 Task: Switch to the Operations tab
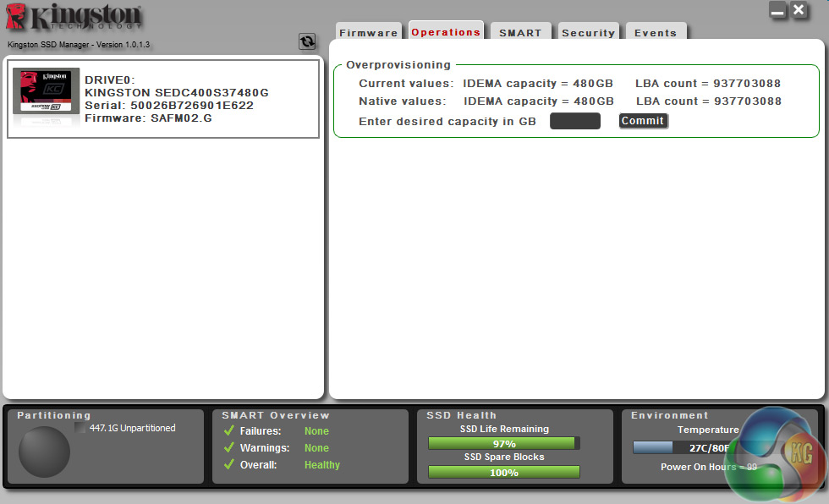coord(446,31)
